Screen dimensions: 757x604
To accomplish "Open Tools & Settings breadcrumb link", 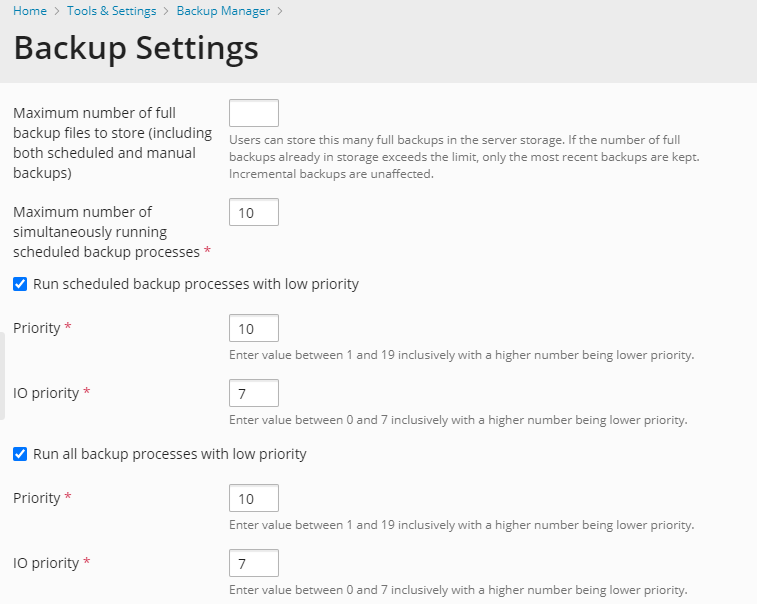I will 111,11.
